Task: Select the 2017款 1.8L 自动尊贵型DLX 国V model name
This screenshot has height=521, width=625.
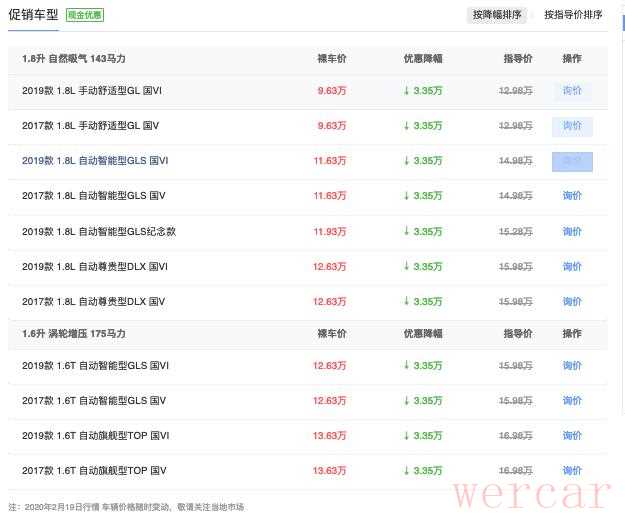Action: (x=93, y=301)
